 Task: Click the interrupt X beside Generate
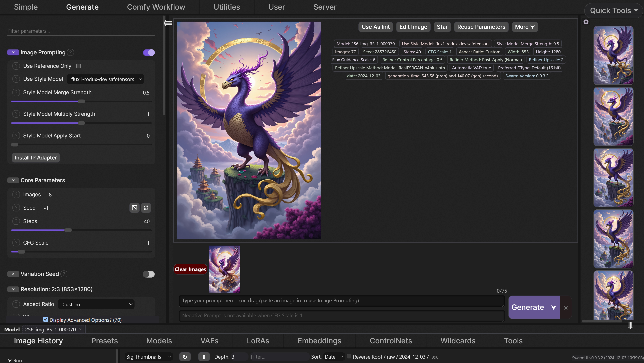click(566, 308)
